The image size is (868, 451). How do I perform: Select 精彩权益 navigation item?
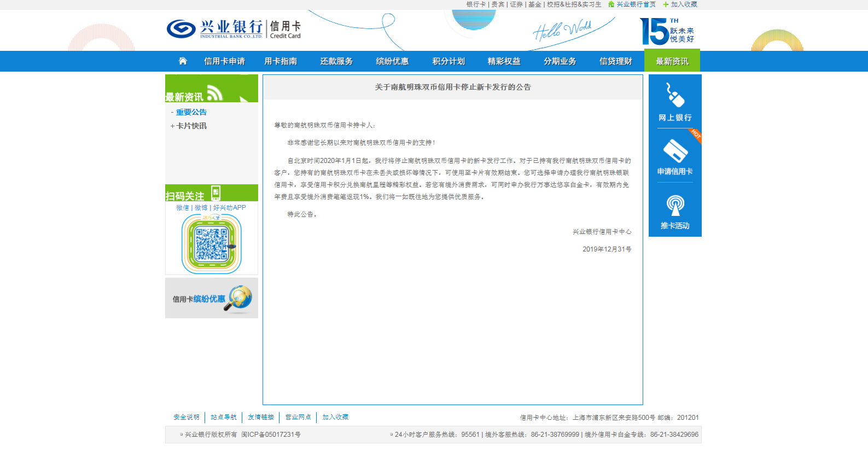click(504, 61)
